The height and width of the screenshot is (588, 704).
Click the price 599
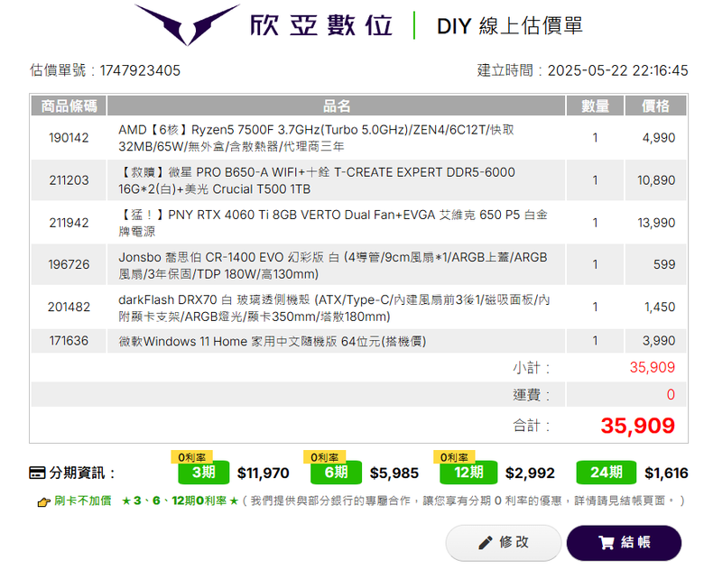(664, 264)
